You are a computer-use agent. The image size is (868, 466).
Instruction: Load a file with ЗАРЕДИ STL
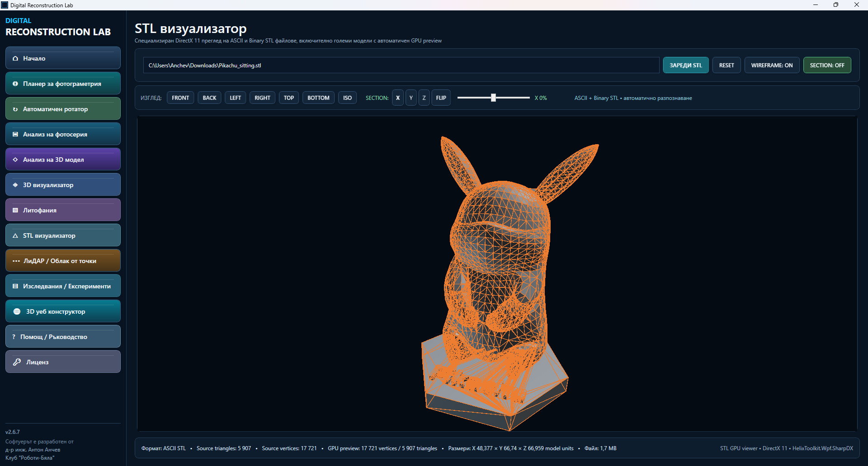coord(686,65)
